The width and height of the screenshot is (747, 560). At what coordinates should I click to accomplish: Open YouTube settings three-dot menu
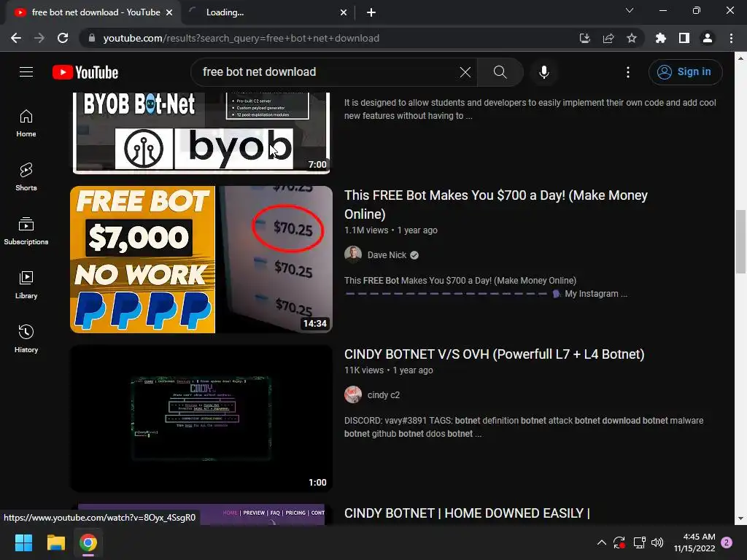(628, 72)
